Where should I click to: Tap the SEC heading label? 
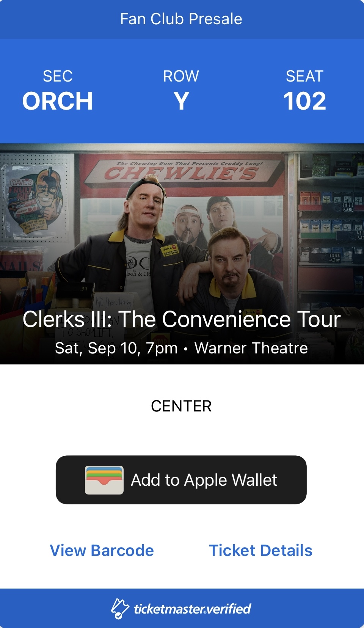click(x=58, y=76)
